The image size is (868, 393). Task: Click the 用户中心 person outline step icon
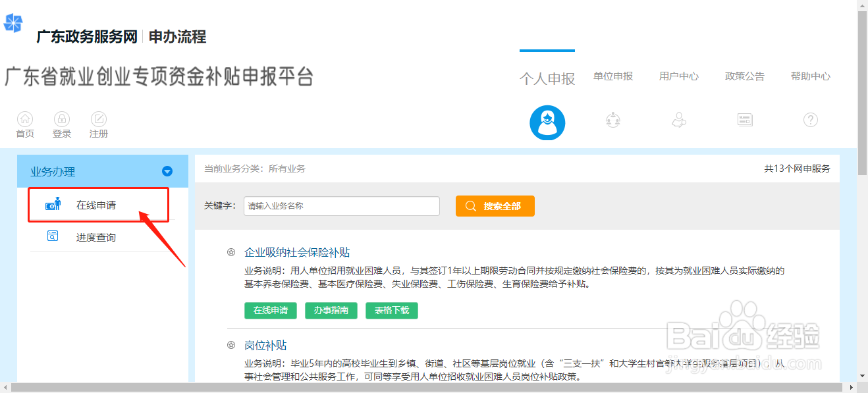(x=679, y=120)
